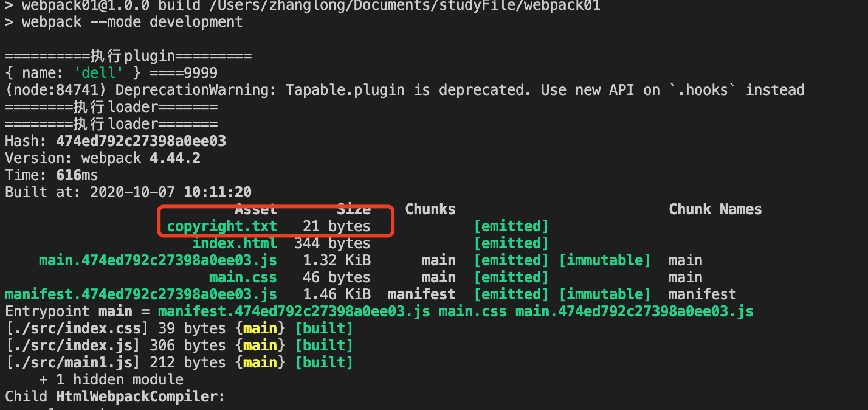The height and width of the screenshot is (410, 868).
Task: Click the hash value 474ed792c27398a0ee03
Action: [x=141, y=141]
